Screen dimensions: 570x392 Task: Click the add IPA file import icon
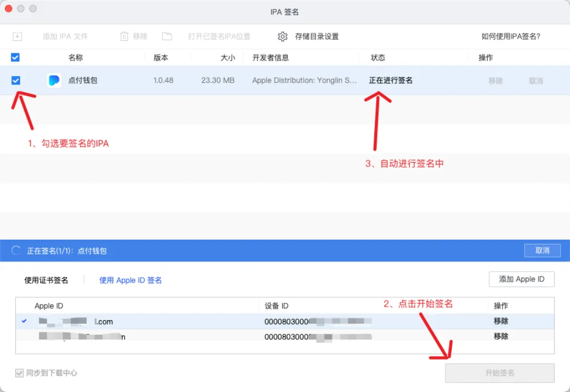click(17, 36)
